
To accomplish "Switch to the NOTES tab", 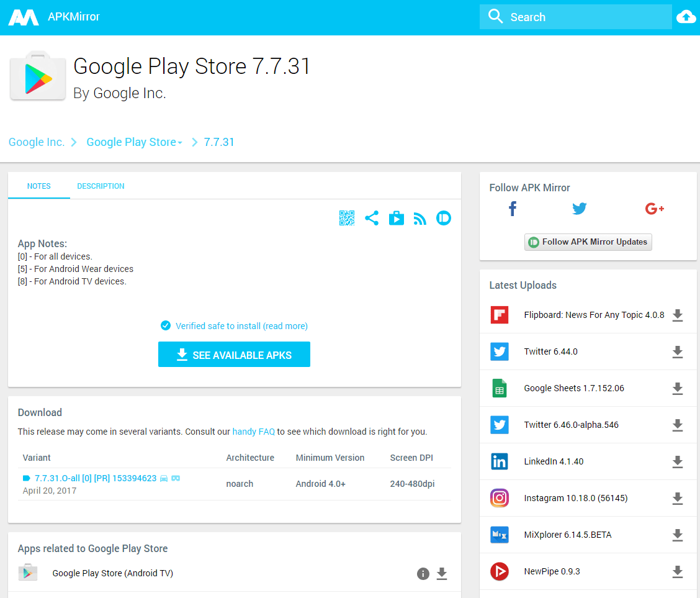I will [x=39, y=186].
